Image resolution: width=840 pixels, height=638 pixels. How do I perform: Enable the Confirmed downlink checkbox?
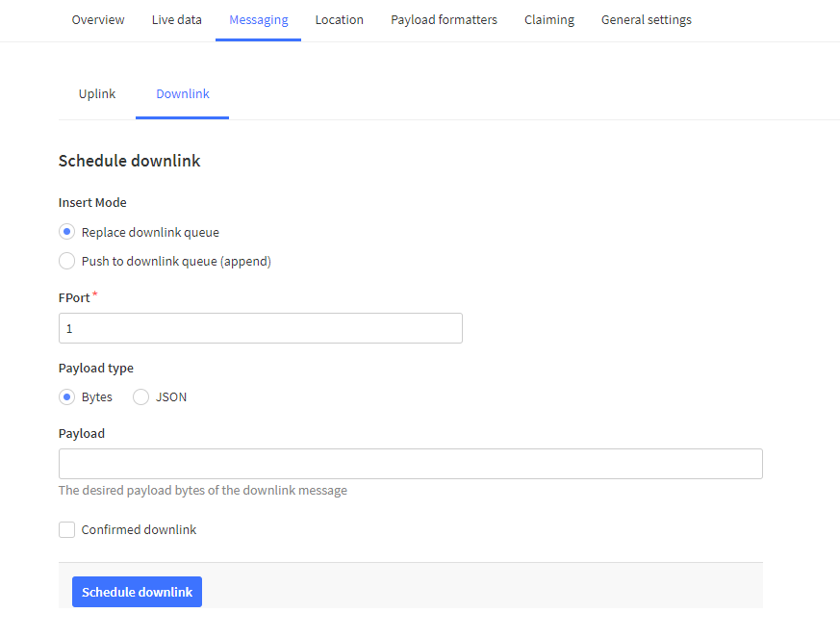[66, 529]
